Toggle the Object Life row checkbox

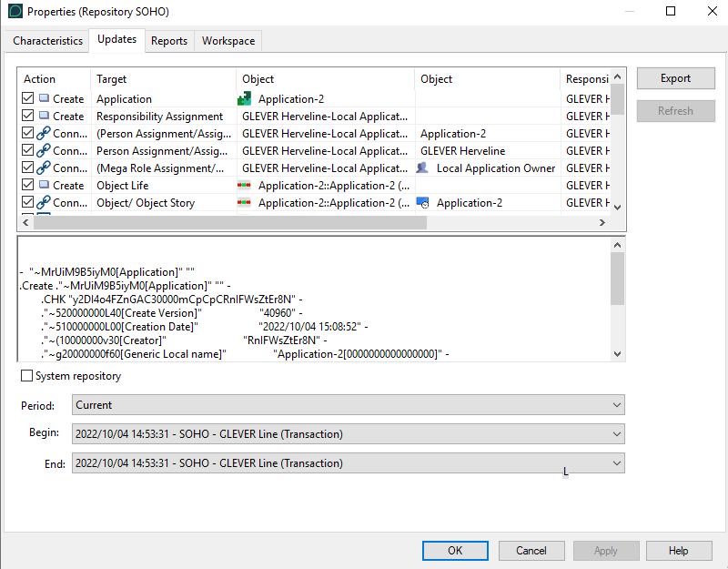tap(28, 186)
